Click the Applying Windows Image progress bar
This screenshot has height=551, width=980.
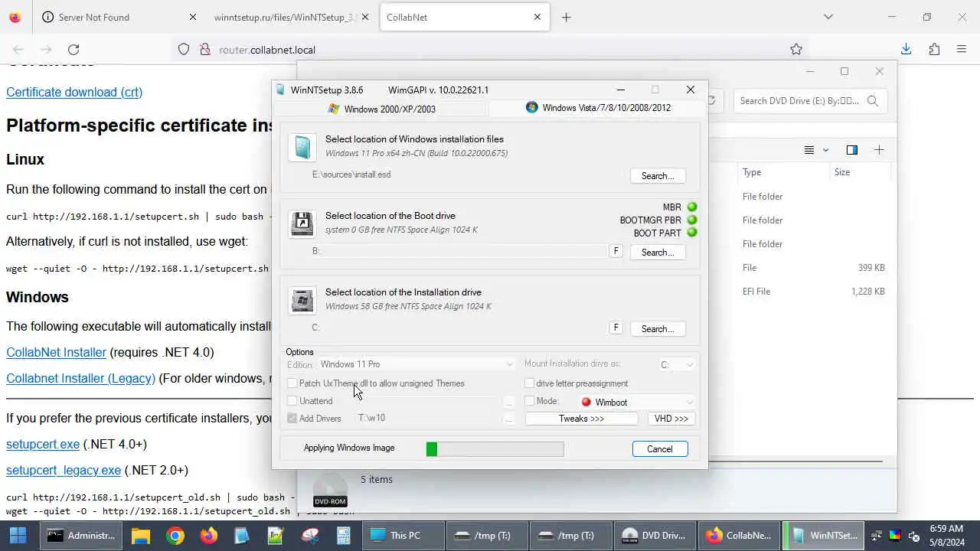coord(495,449)
